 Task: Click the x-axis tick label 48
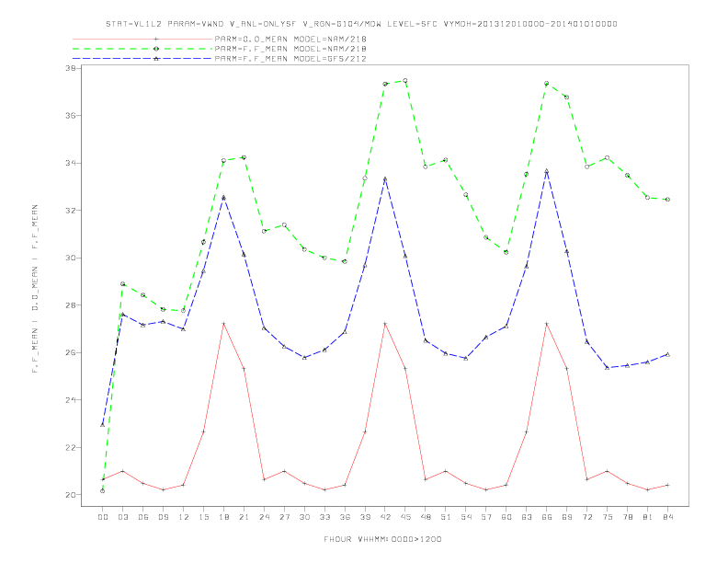tap(426, 517)
